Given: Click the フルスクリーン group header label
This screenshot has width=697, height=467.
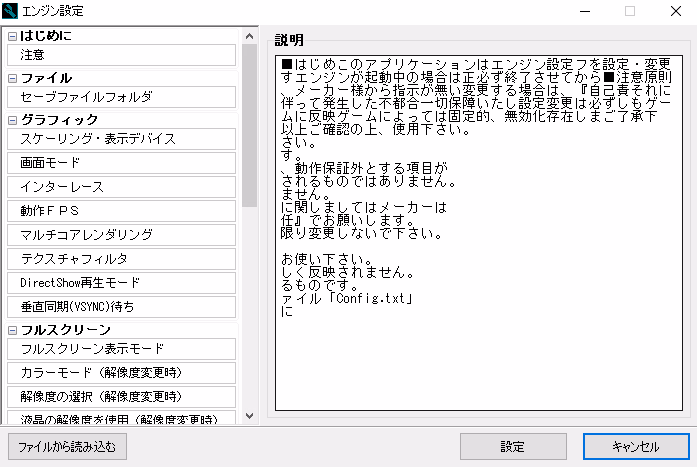Looking at the screenshot, I should coord(65,330).
